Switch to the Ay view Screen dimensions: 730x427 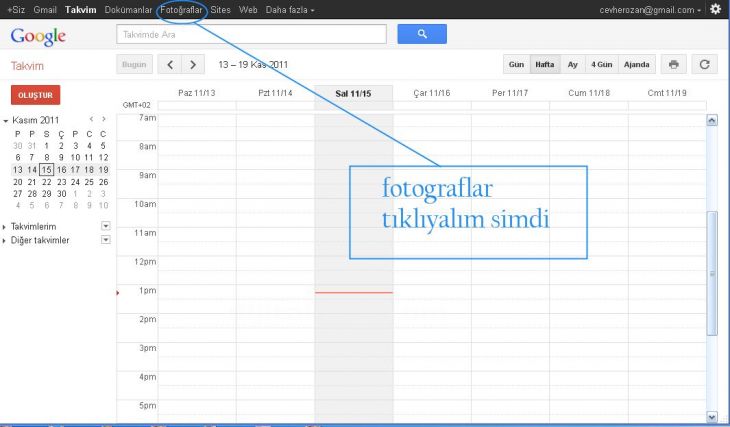[x=573, y=64]
